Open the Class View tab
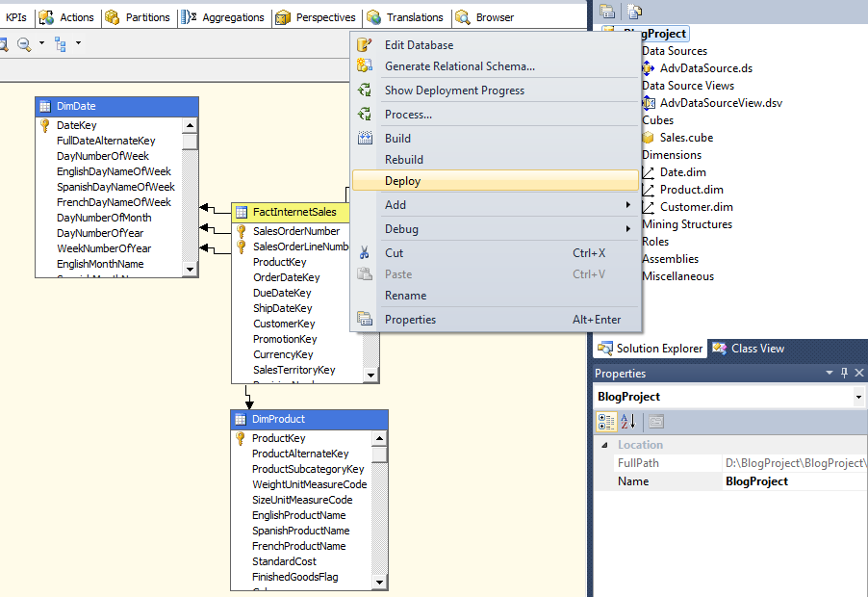The height and width of the screenshot is (597, 868). click(749, 349)
